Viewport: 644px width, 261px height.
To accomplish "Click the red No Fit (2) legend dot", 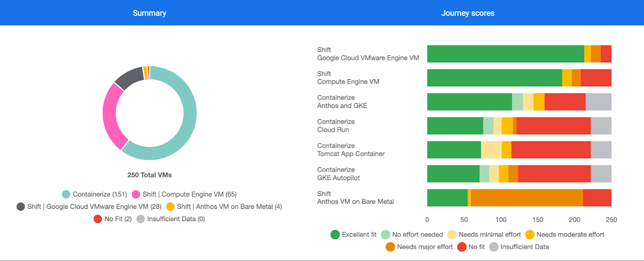I will coord(98,219).
